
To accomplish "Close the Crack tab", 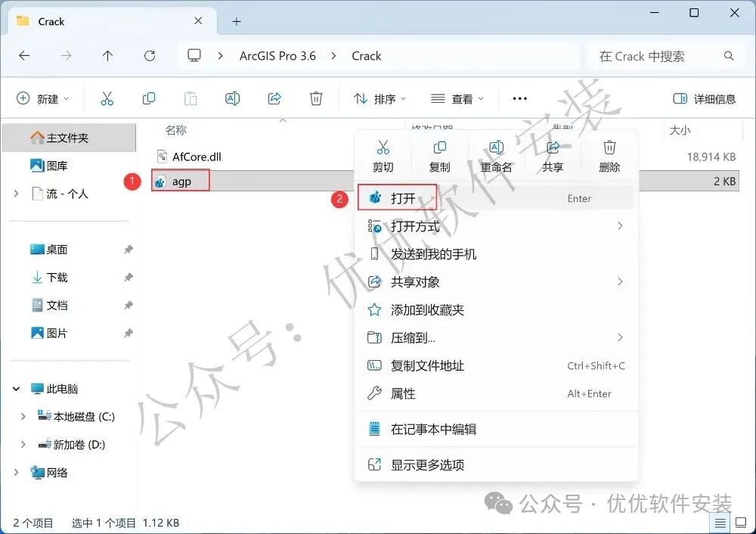I will tap(198, 20).
